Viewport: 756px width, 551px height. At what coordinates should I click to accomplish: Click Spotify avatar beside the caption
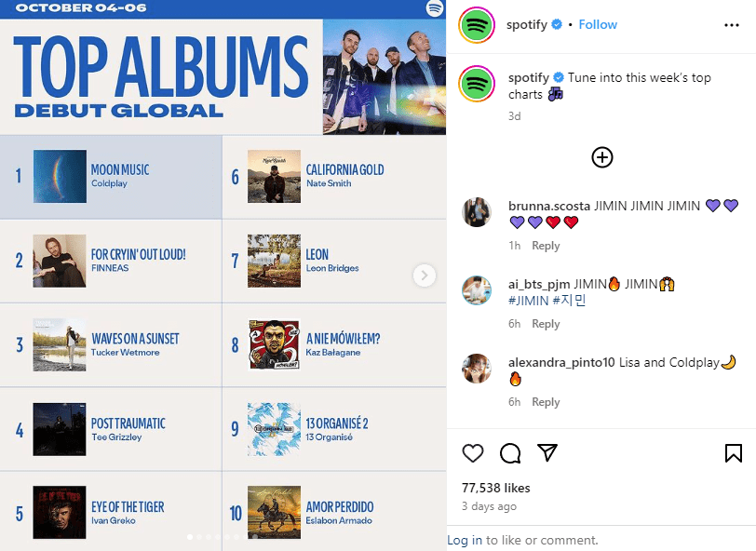click(x=477, y=85)
